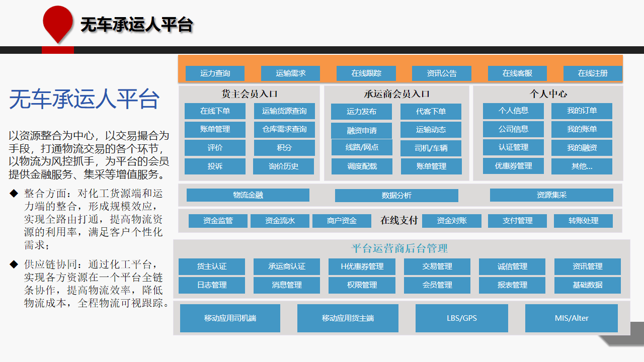Click the 积分 box
644x362 pixels.
pos(284,148)
